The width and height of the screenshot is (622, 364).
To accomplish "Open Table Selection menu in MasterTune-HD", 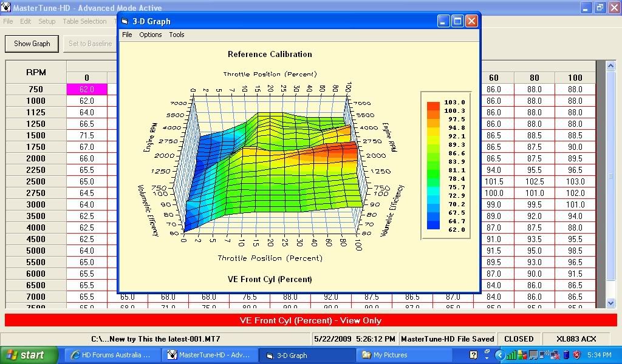I will point(84,21).
